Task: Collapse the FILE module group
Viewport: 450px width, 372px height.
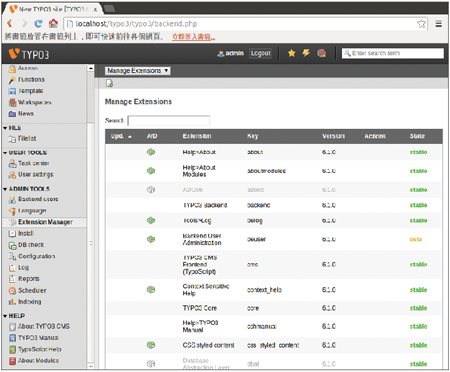Action: click(5, 128)
